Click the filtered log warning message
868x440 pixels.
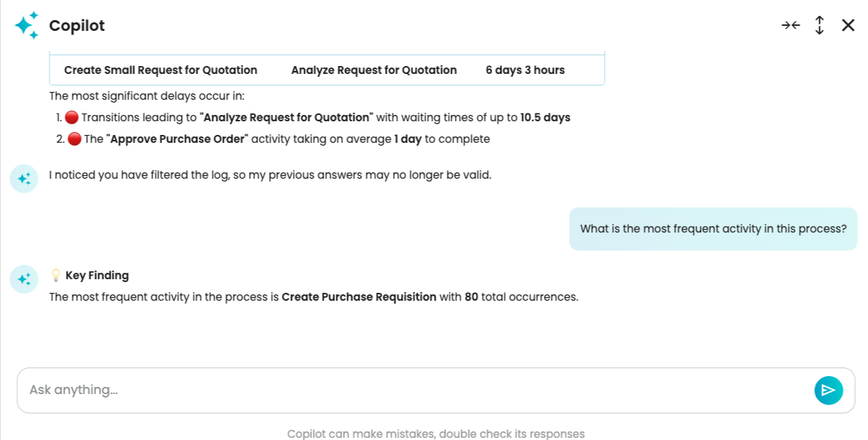tap(270, 175)
